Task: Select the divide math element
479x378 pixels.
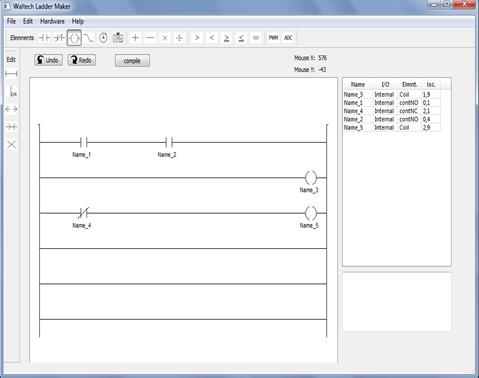Action: [x=179, y=38]
